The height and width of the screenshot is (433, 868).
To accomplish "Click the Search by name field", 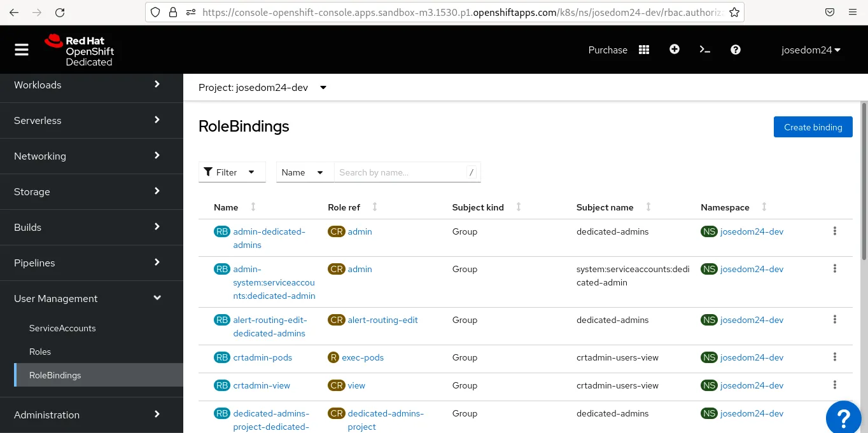I will pos(401,172).
